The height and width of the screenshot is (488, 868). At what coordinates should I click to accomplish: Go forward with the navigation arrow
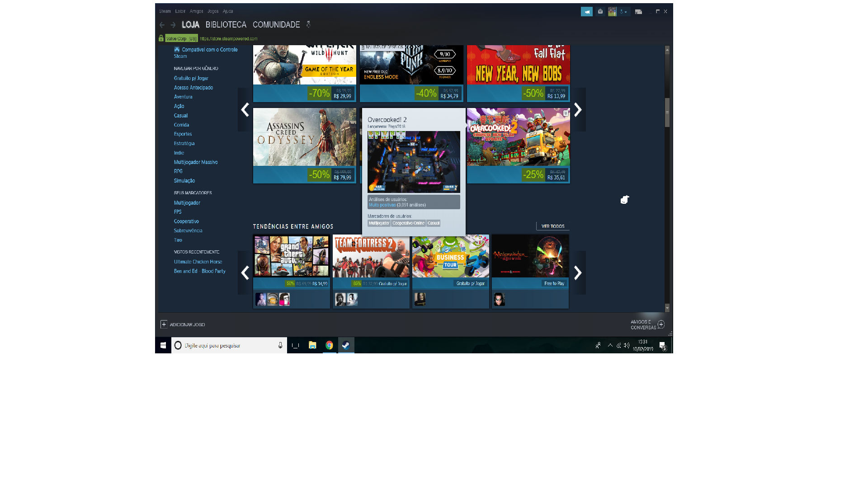tap(173, 25)
